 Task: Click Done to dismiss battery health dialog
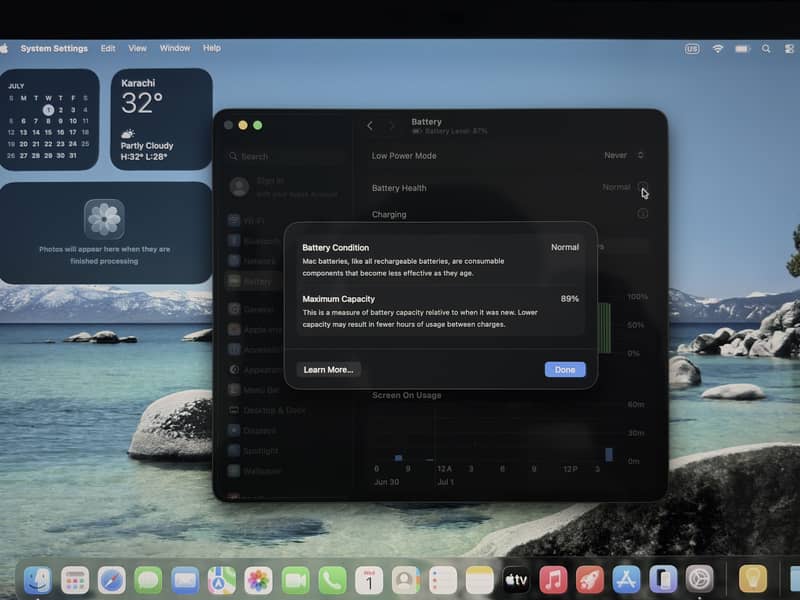click(x=565, y=370)
